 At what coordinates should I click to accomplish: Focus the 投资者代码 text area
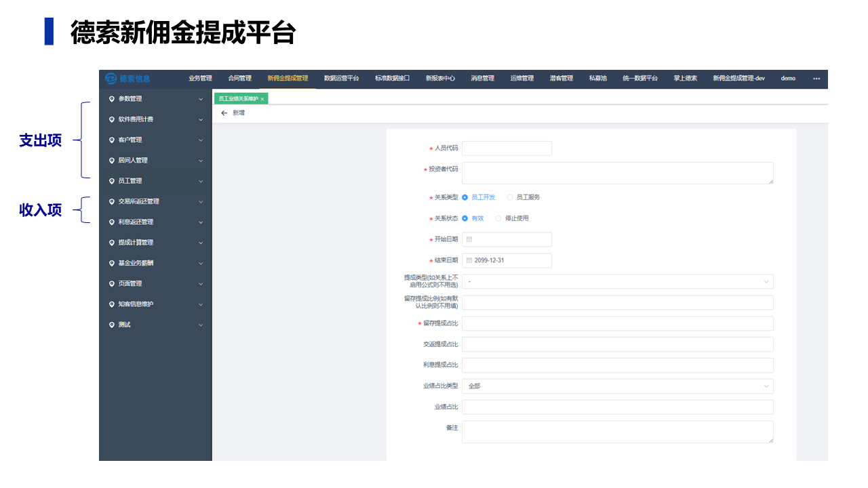tap(618, 173)
